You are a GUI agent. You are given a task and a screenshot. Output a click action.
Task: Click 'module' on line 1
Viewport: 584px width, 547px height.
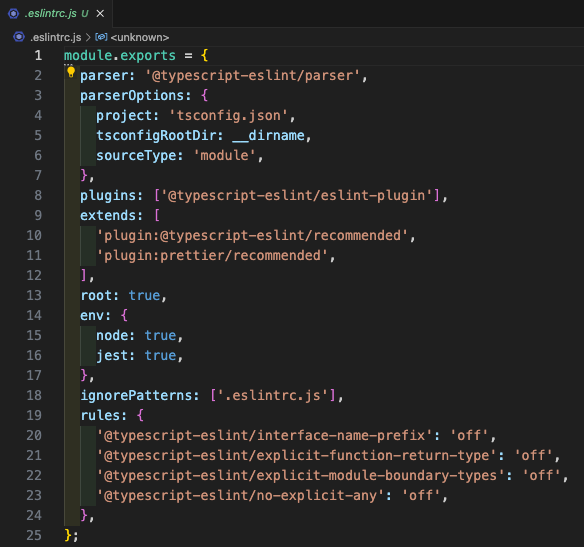(88, 55)
